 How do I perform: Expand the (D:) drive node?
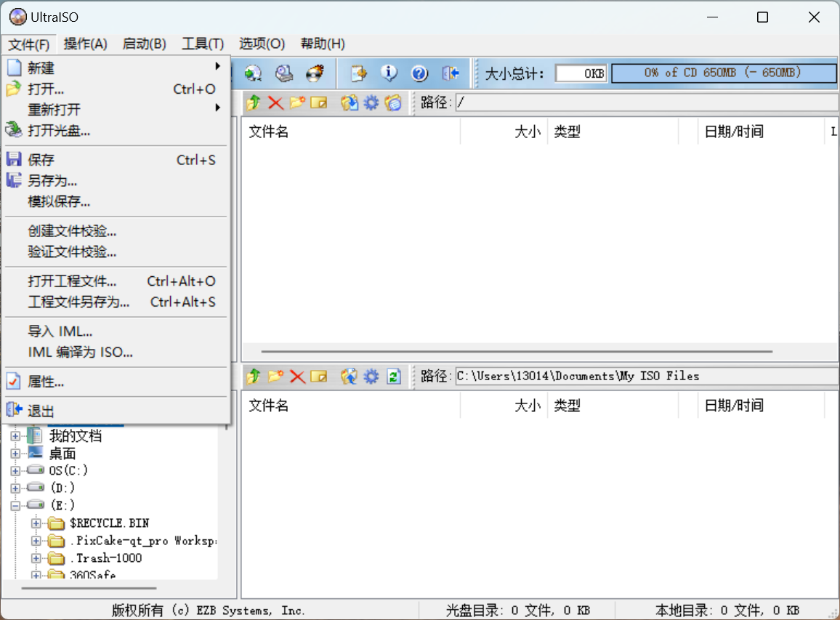(x=15, y=488)
